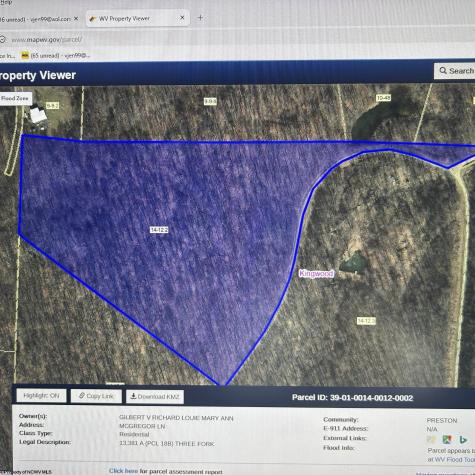Select the WV Property Viewer tab
475x475 pixels.
pyautogui.click(x=138, y=18)
